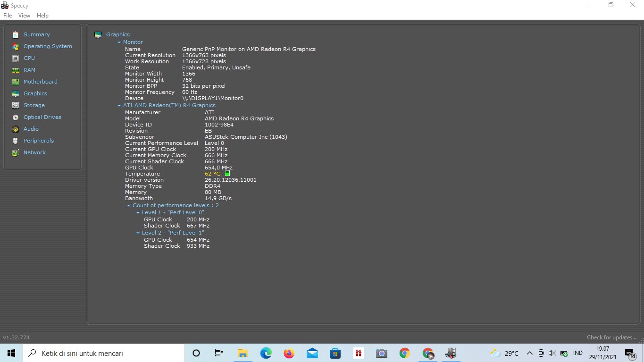Click the 62 °C temperature value
Image resolution: width=644 pixels, height=362 pixels.
coord(212,174)
